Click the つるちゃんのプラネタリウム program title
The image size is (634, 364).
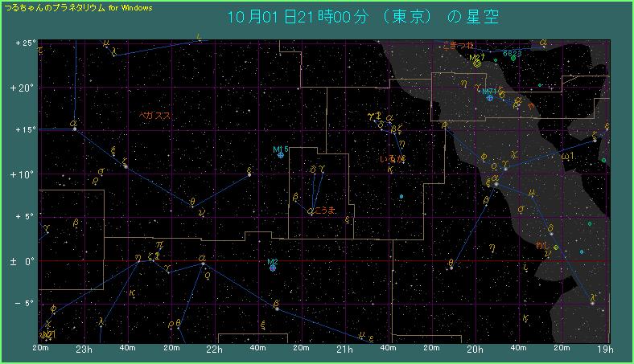pos(78,7)
